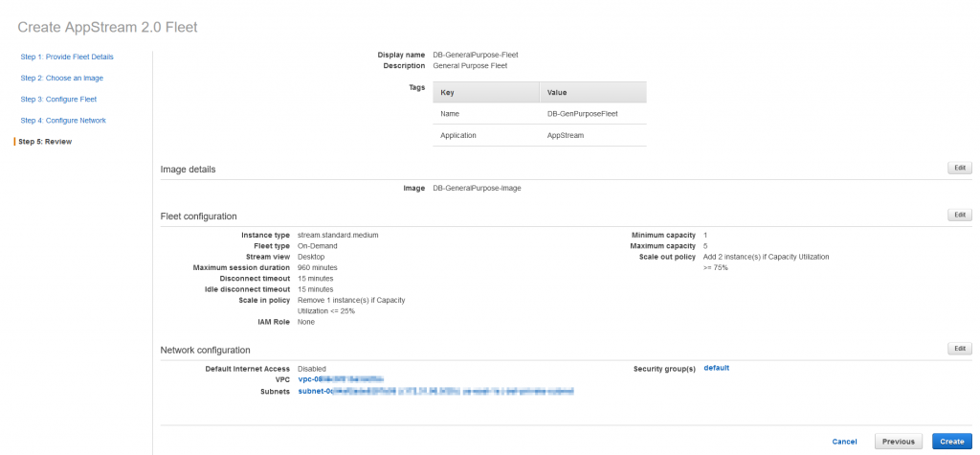Open the default security group link
Viewport: 980px width, 455px height.
pyautogui.click(x=716, y=368)
